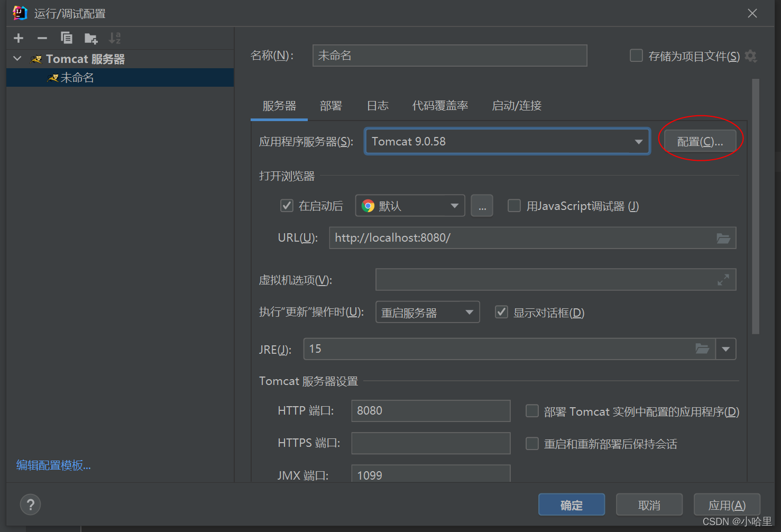Select the 未命名 configuration in the tree
781x532 pixels.
[120, 78]
